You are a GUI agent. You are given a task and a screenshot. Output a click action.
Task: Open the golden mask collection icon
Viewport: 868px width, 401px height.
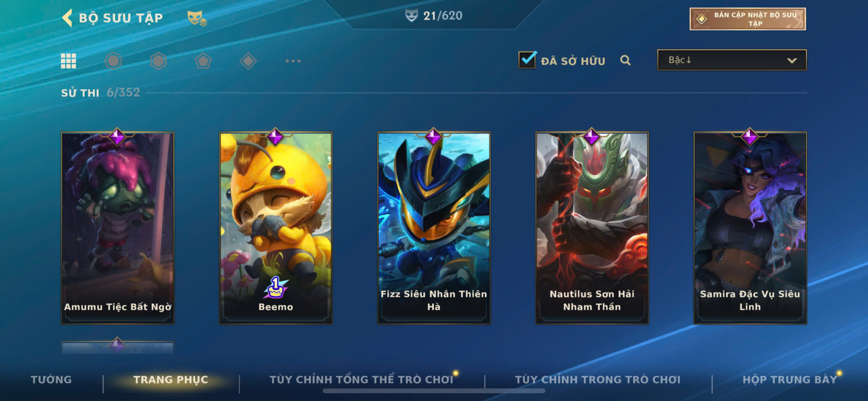197,18
